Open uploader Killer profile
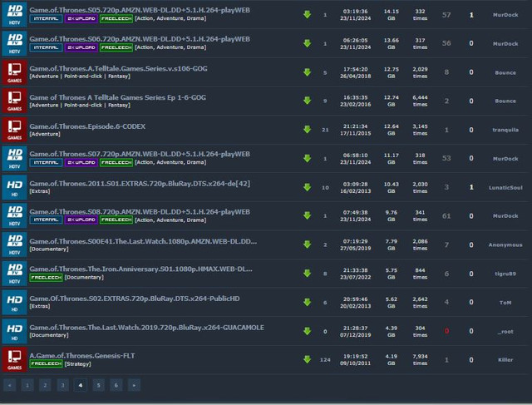The height and width of the screenshot is (405, 532). pyautogui.click(x=505, y=360)
